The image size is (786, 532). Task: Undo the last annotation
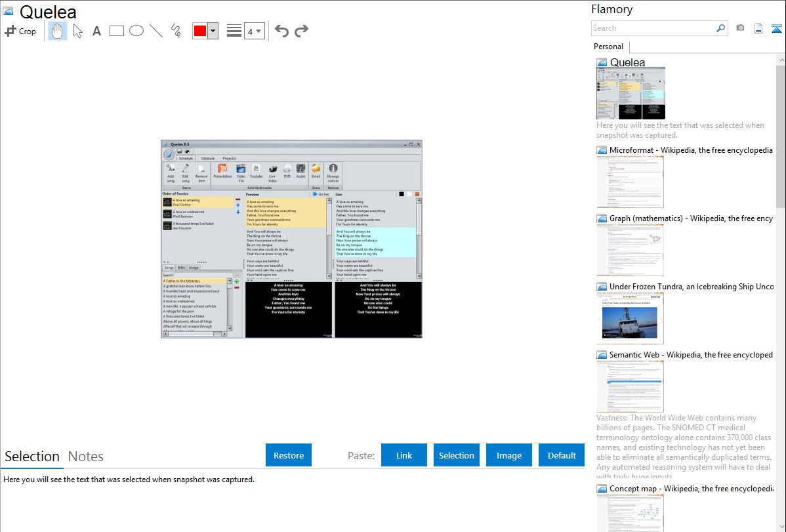tap(281, 31)
